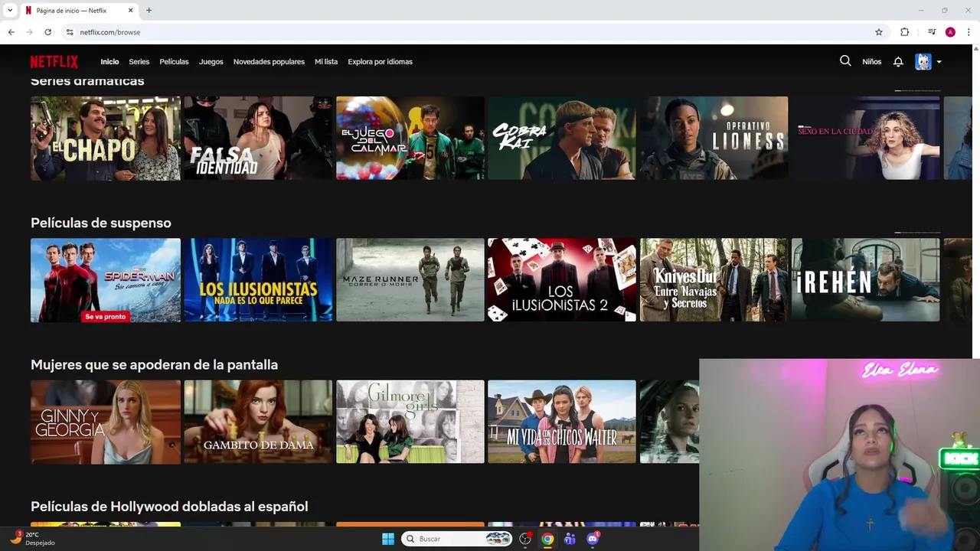Select the Página de inicio Netflix tab
Viewport: 980px width, 551px height.
[x=80, y=11]
